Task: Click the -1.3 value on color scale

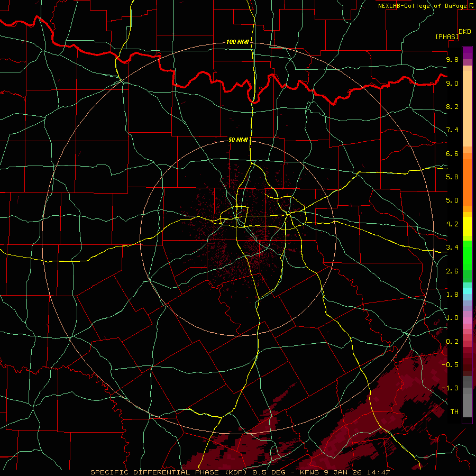Action: pos(450,388)
